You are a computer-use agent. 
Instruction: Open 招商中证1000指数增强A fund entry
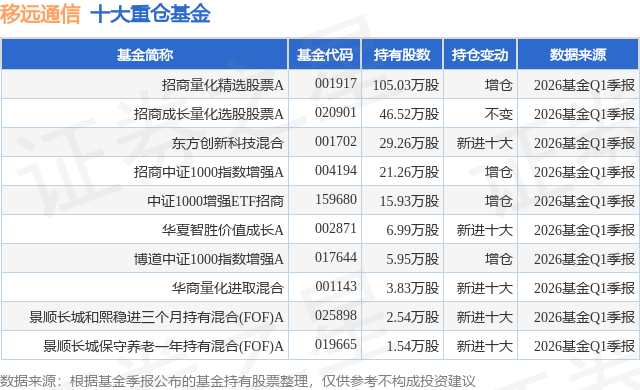[209, 172]
